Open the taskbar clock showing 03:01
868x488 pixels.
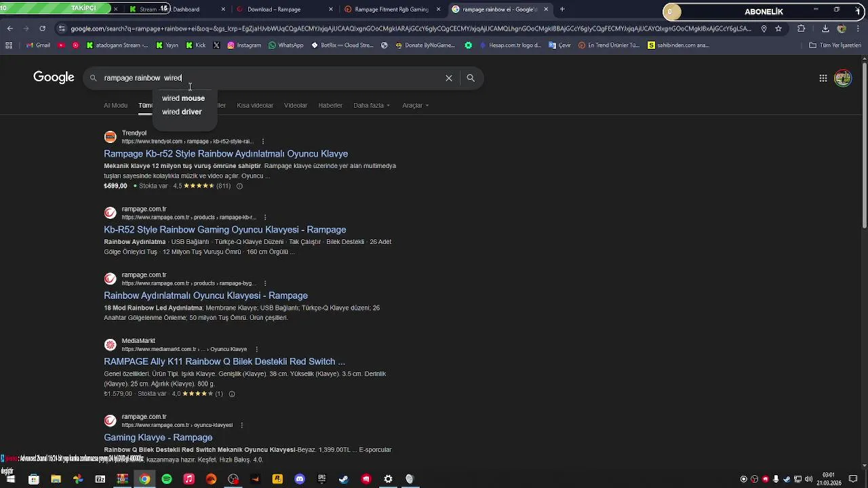pyautogui.click(x=828, y=479)
